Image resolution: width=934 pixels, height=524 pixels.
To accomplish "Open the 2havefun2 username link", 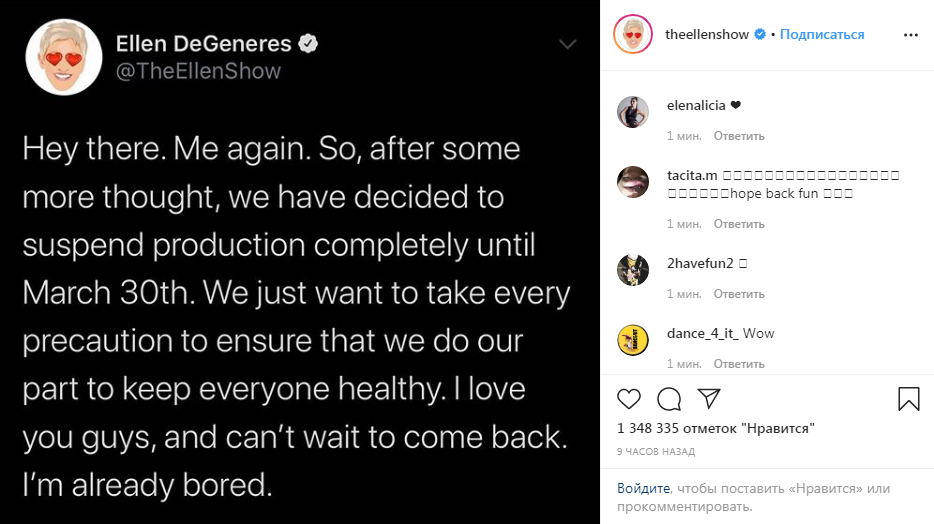I will [x=700, y=264].
